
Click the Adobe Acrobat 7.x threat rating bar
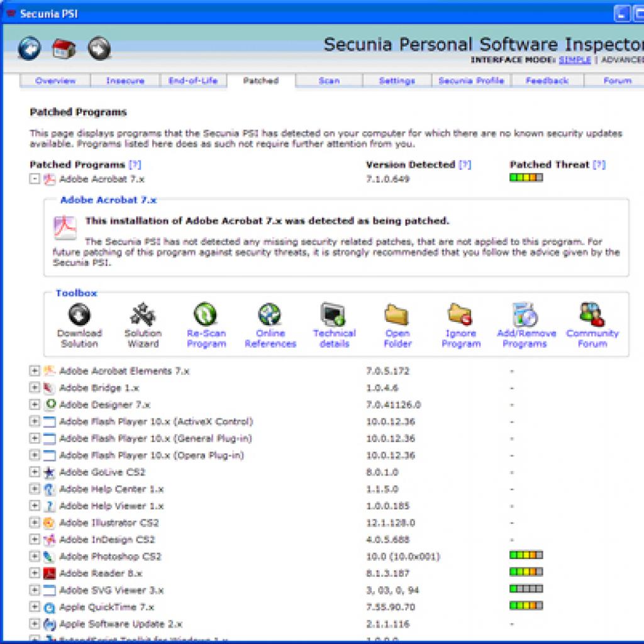click(x=526, y=177)
